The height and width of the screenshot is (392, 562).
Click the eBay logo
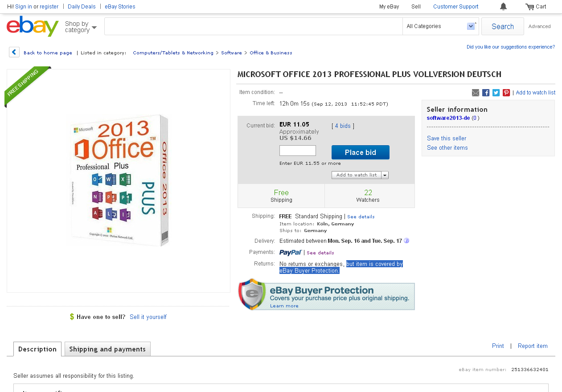point(33,26)
